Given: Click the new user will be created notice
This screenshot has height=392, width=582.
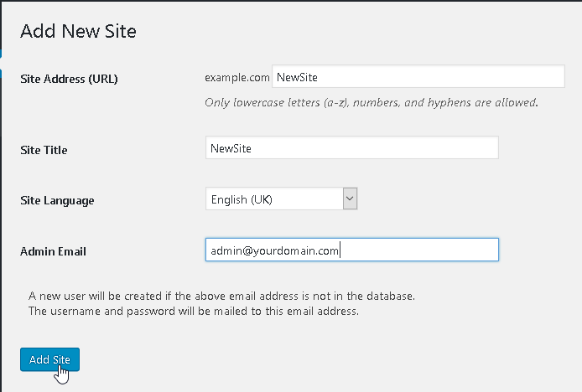Looking at the screenshot, I should [221, 296].
